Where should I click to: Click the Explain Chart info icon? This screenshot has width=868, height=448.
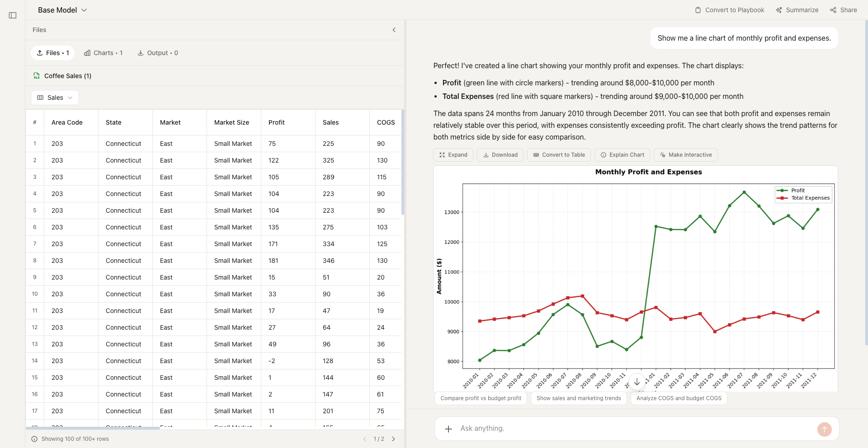click(603, 155)
